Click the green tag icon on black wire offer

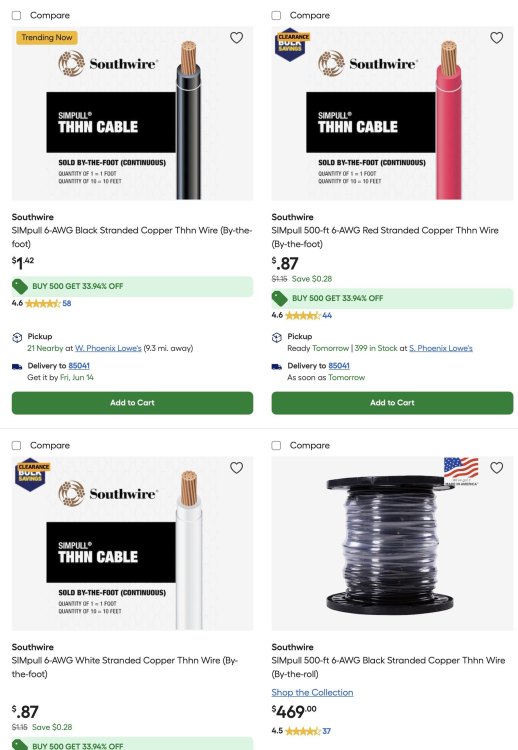(20, 286)
